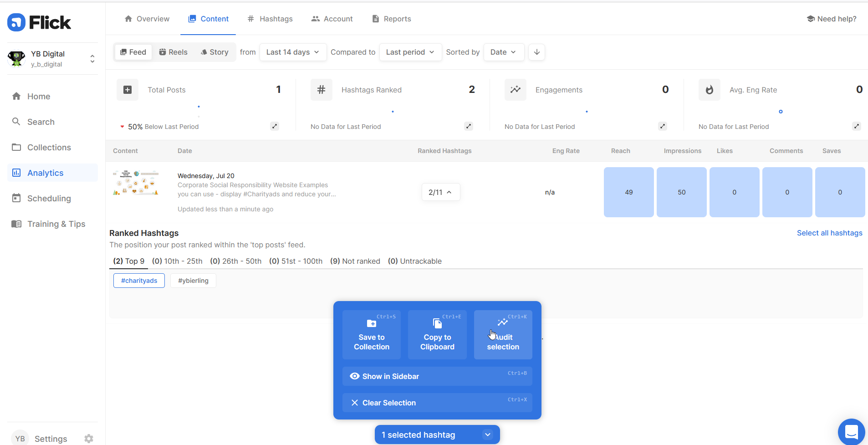
Task: Open Settings gear icon in sidebar
Action: tap(89, 438)
